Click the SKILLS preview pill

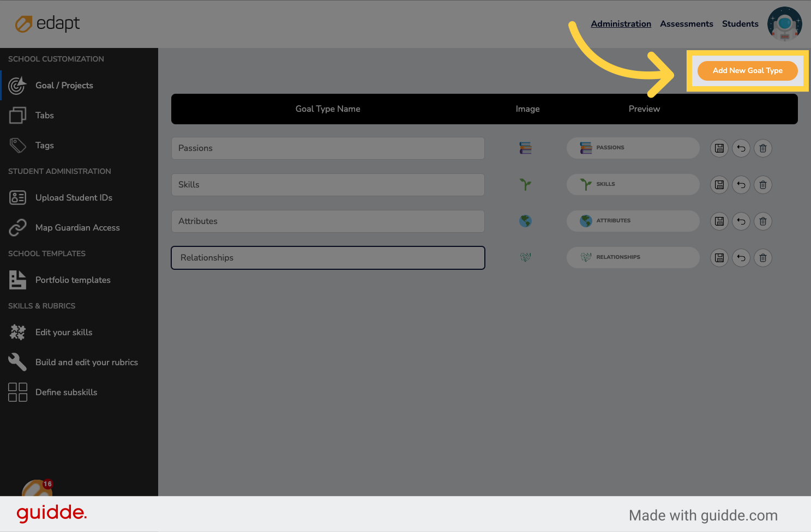pyautogui.click(x=633, y=184)
